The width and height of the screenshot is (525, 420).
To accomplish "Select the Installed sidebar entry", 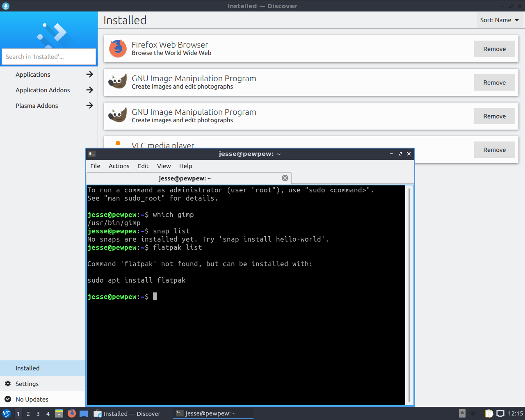I will [x=43, y=368].
